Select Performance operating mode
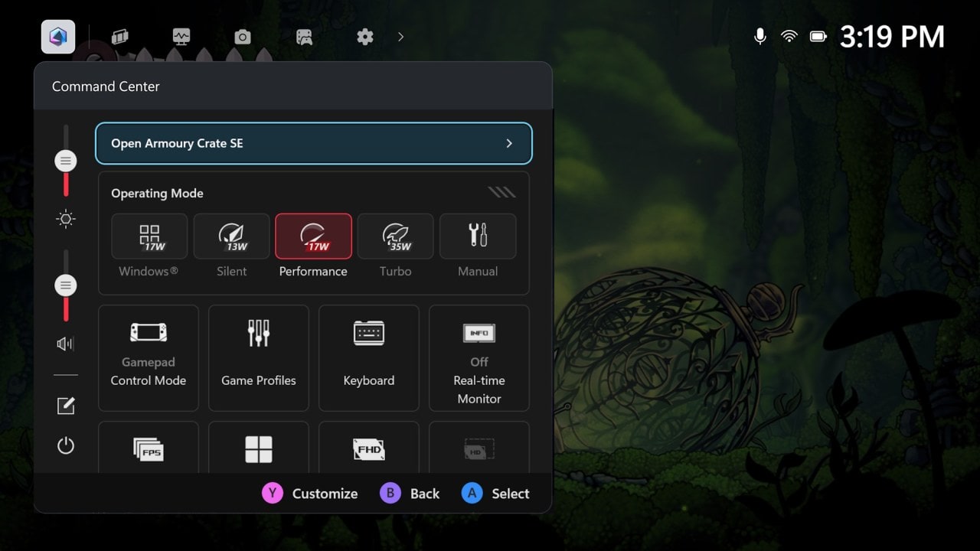 pyautogui.click(x=313, y=236)
